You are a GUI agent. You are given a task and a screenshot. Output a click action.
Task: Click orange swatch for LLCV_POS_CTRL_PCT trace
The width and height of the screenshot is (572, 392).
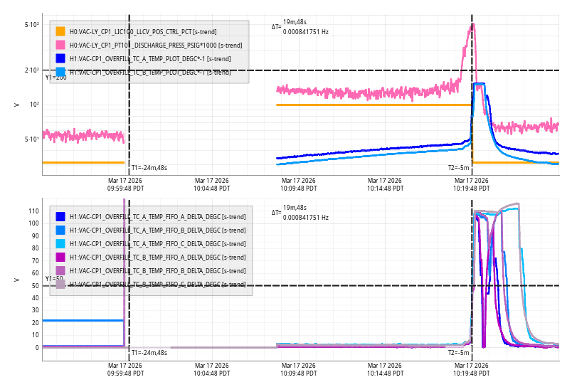pos(60,31)
